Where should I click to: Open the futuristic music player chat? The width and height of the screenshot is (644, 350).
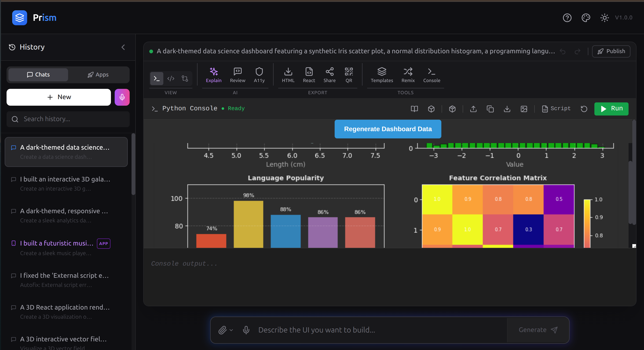57,243
